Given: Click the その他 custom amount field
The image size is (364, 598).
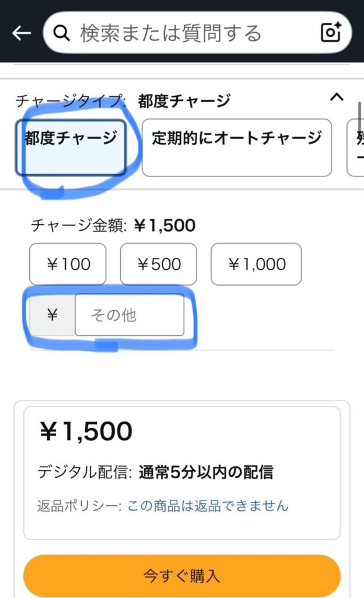Looking at the screenshot, I should point(129,315).
